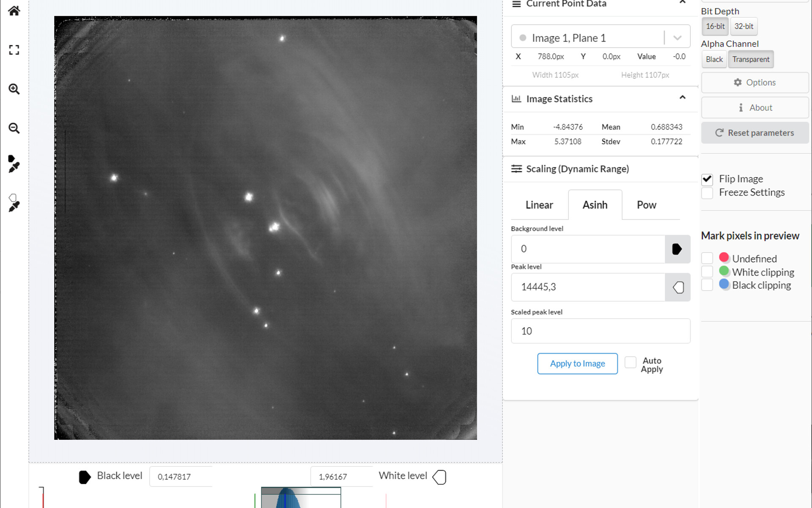Open the About dialog
This screenshot has width=812, height=508.
(x=755, y=108)
